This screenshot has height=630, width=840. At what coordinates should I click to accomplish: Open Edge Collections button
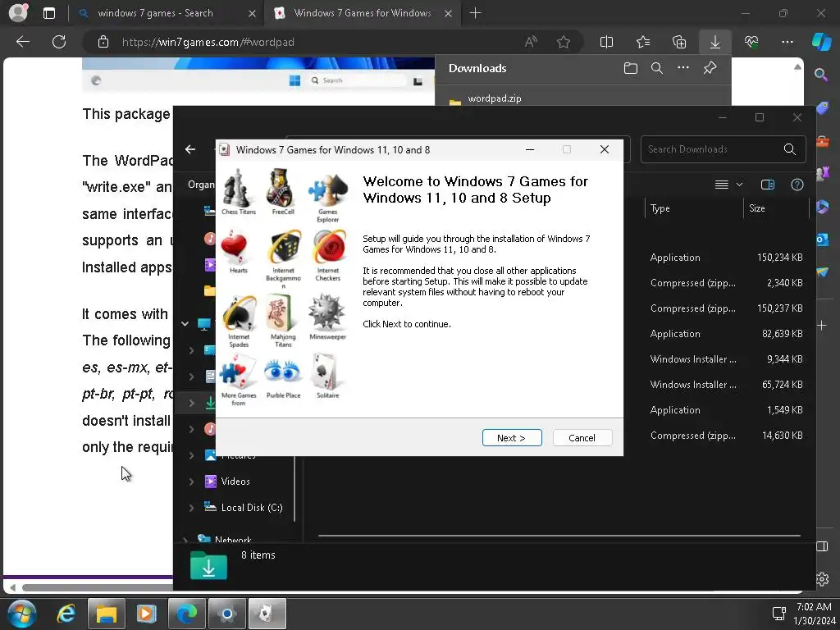pyautogui.click(x=678, y=42)
